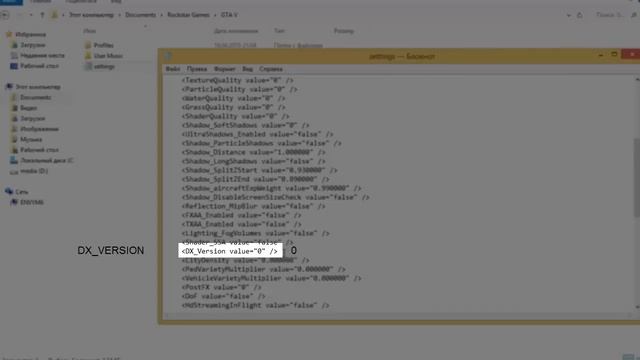Click the PostFX value line
The width and height of the screenshot is (640, 360).
tap(221, 287)
